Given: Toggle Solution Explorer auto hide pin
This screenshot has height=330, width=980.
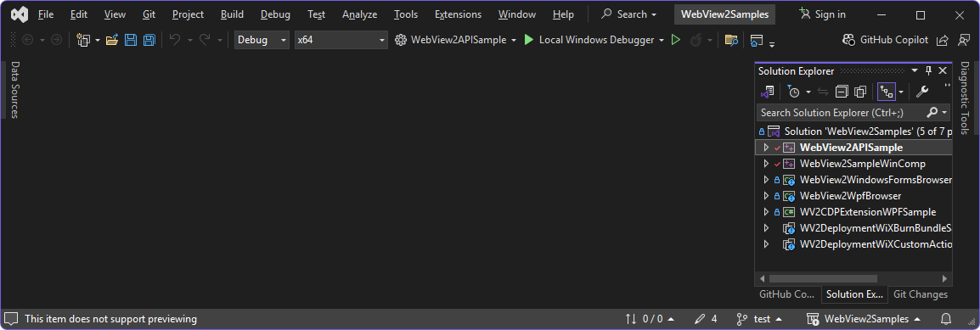Looking at the screenshot, I should point(928,70).
